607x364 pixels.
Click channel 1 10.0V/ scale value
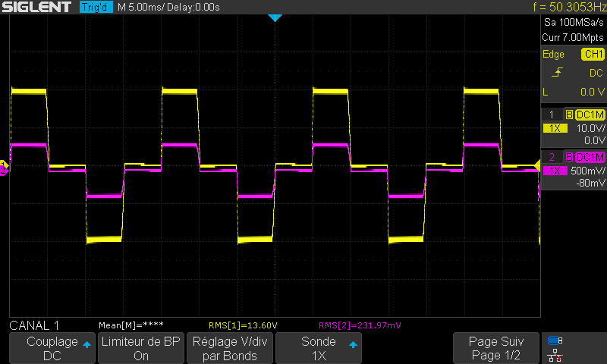coord(591,128)
